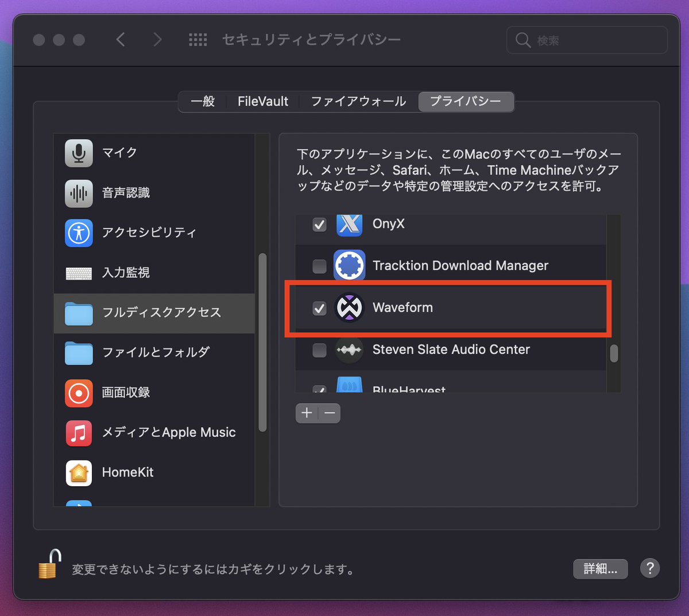Click the HomeKit house icon
This screenshot has width=689, height=616.
point(79,473)
